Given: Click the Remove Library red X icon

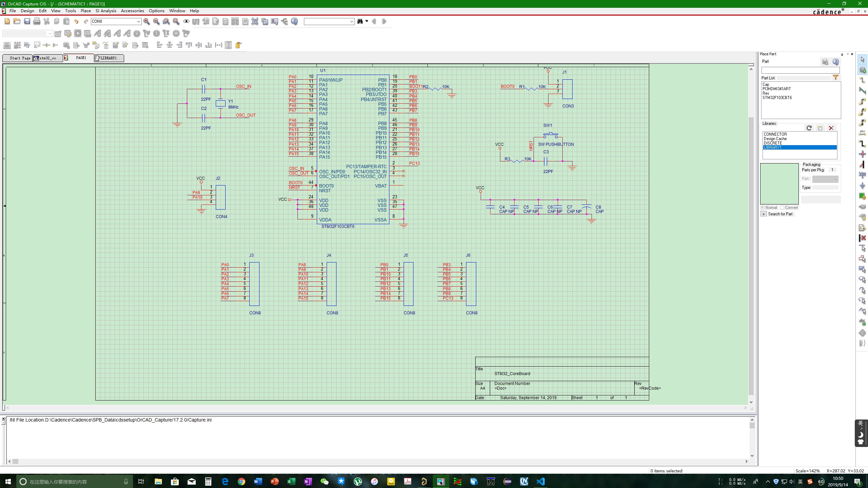Looking at the screenshot, I should tap(831, 128).
